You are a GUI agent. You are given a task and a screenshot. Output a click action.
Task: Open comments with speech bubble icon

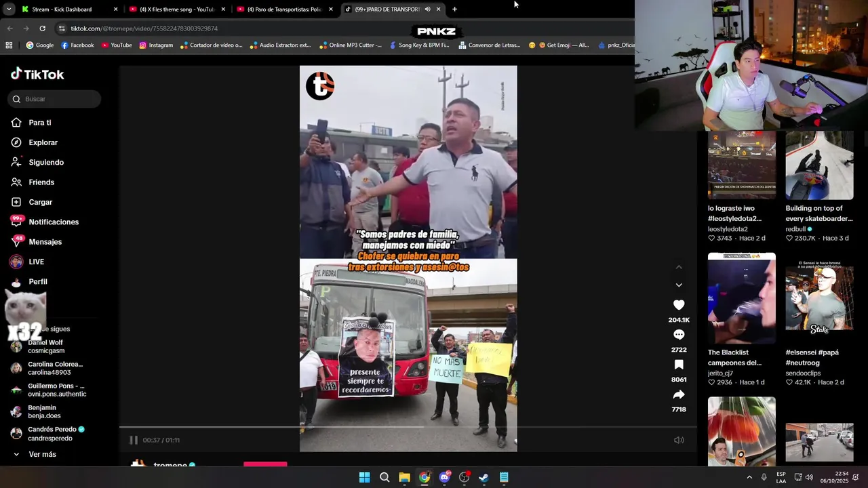679,335
